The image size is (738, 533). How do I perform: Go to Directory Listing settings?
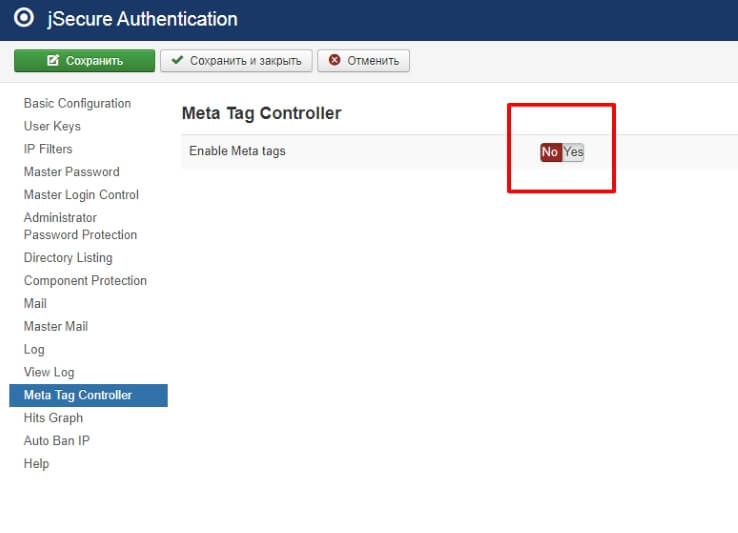pos(68,258)
